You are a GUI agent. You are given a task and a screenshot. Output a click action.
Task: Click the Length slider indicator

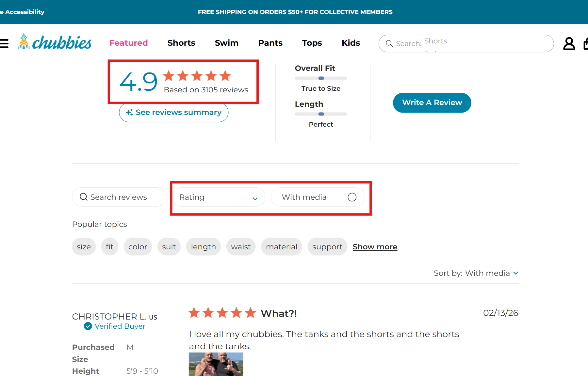[x=321, y=114]
